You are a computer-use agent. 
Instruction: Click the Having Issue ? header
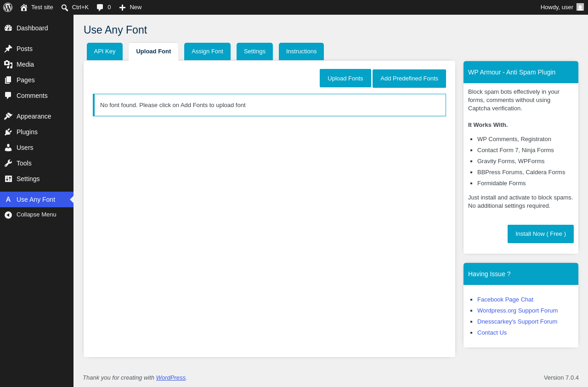pos(521,274)
